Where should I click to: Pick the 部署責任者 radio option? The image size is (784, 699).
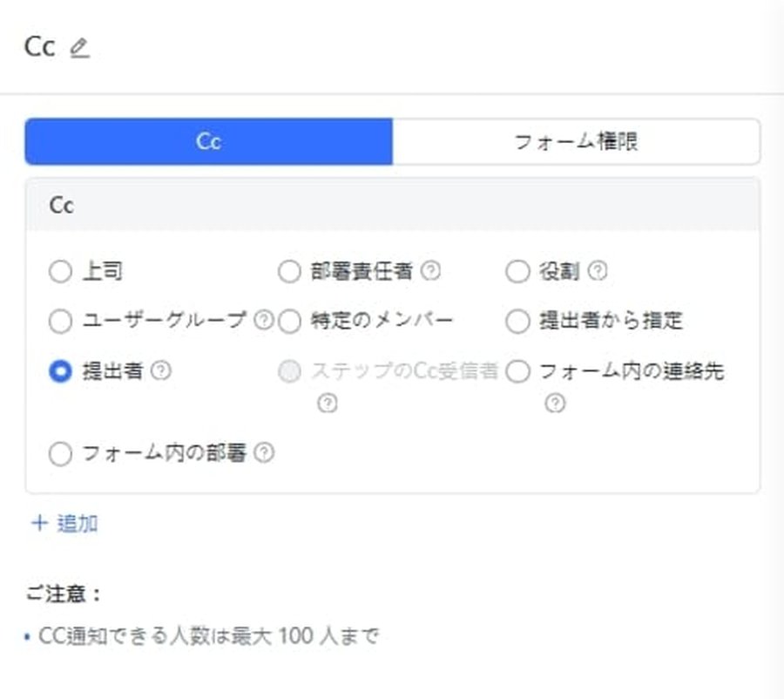click(x=288, y=272)
